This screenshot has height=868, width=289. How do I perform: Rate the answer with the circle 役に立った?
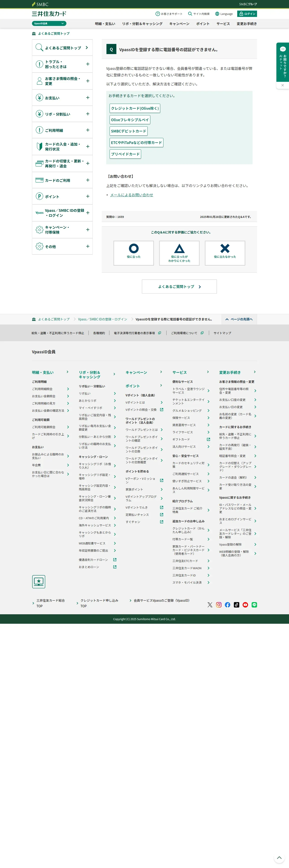(x=133, y=253)
